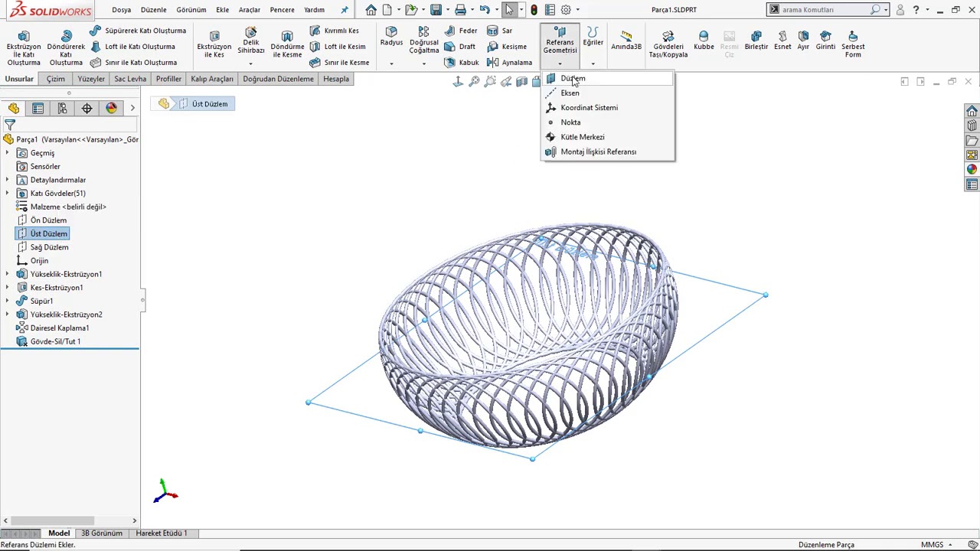Pick Koordinat Sistemi menu entry
This screenshot has height=551, width=980.
[608, 107]
